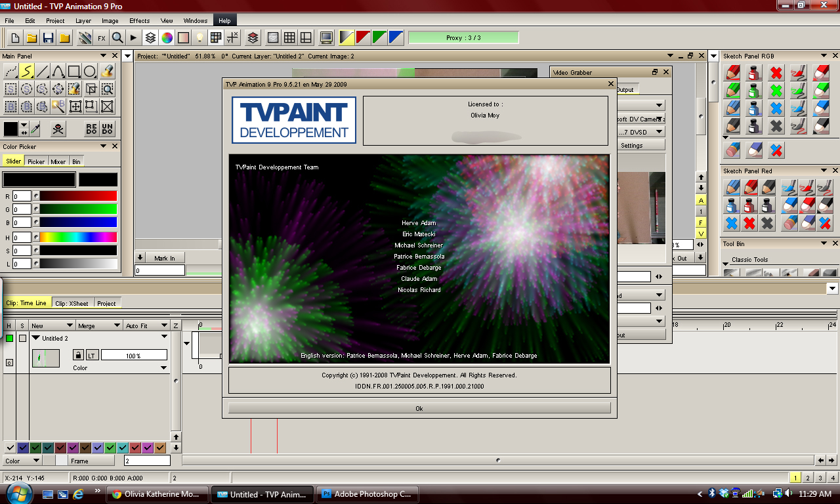Screen dimensions: 840x504
Task: Create a new project with toolbar icon
Action: 14,37
